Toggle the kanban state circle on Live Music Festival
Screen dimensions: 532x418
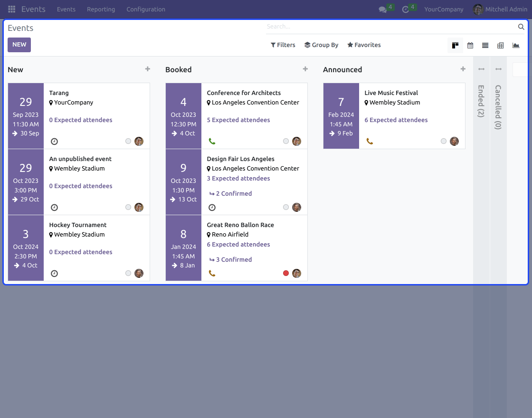[x=443, y=141]
